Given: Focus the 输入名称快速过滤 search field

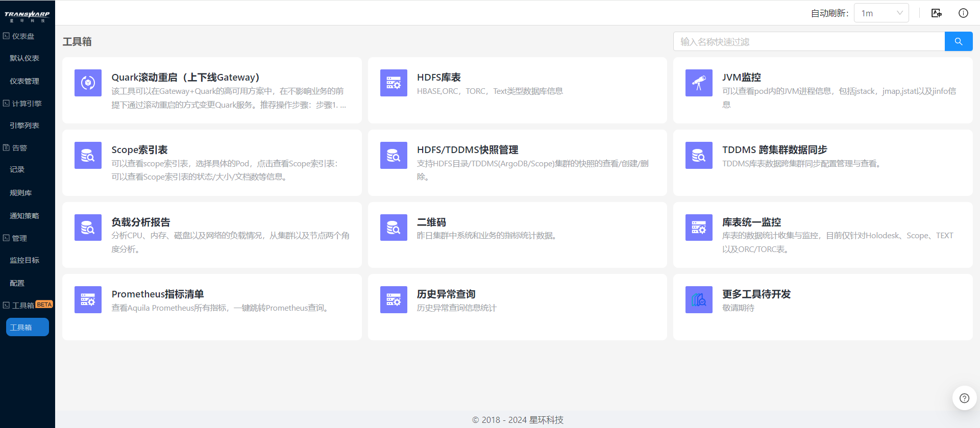Looking at the screenshot, I should tap(809, 41).
